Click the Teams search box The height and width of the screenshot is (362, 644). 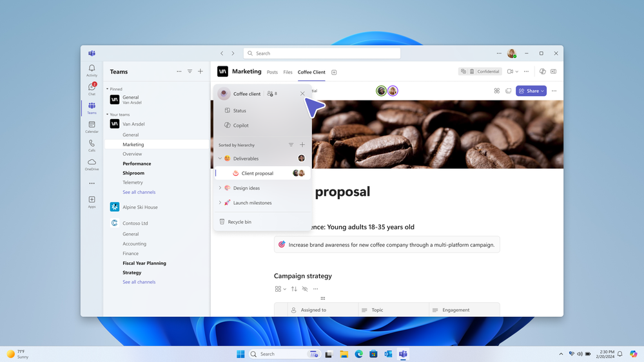tap(322, 53)
